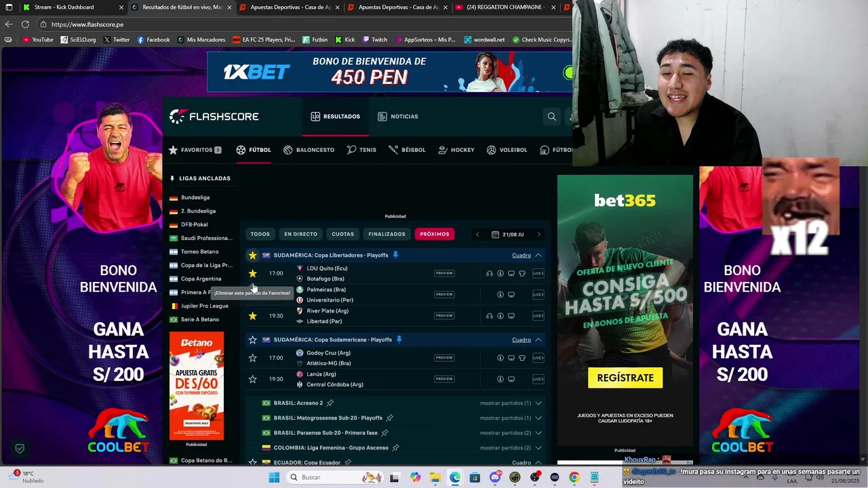
Task: Remove LDU Quito match from favorites star
Action: pyautogui.click(x=252, y=273)
